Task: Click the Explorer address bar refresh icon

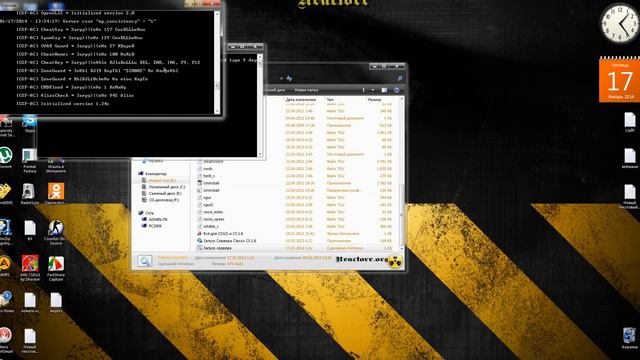Action: (x=289, y=78)
